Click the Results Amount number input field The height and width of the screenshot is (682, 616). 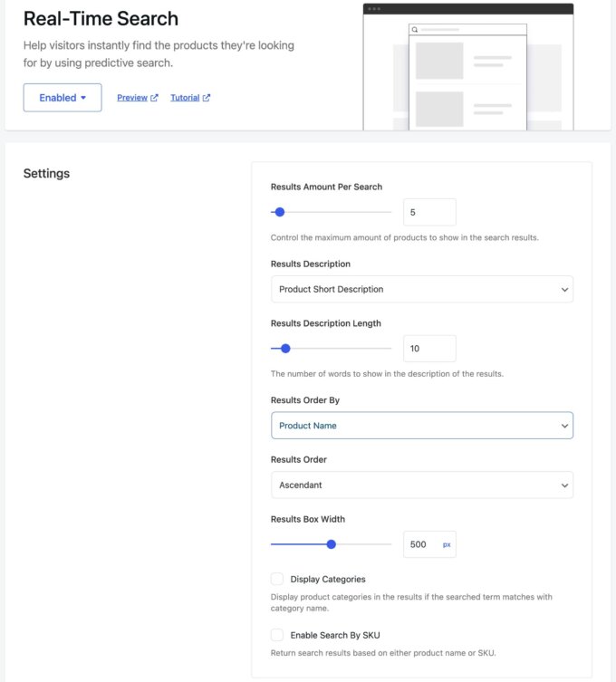tap(428, 212)
